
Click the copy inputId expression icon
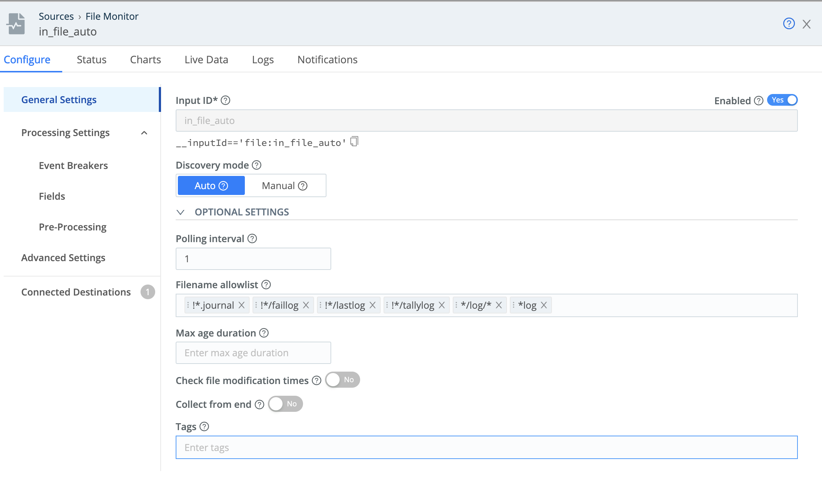coord(354,142)
